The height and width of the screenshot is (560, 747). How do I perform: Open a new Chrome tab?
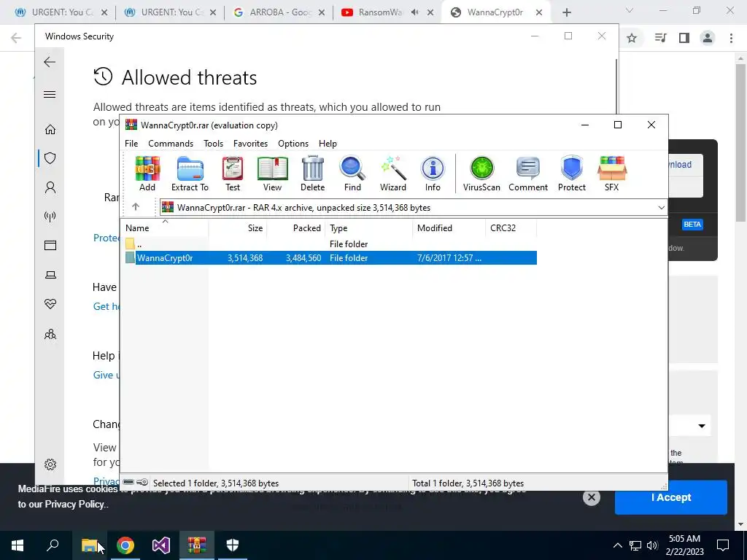tap(566, 12)
